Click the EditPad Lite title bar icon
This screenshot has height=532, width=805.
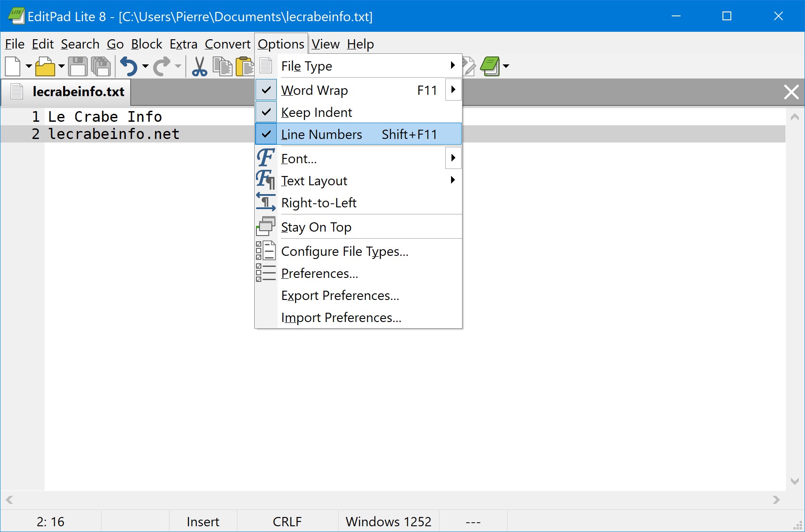point(16,16)
